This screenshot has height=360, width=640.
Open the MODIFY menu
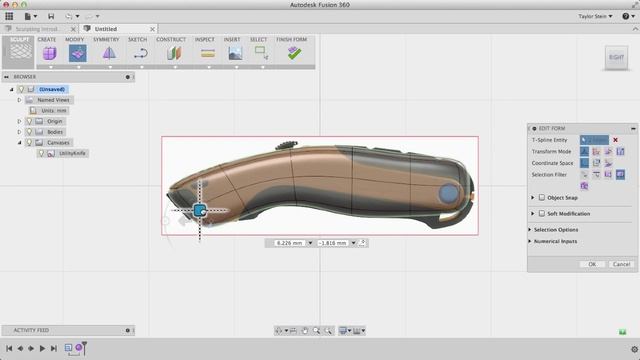75,39
